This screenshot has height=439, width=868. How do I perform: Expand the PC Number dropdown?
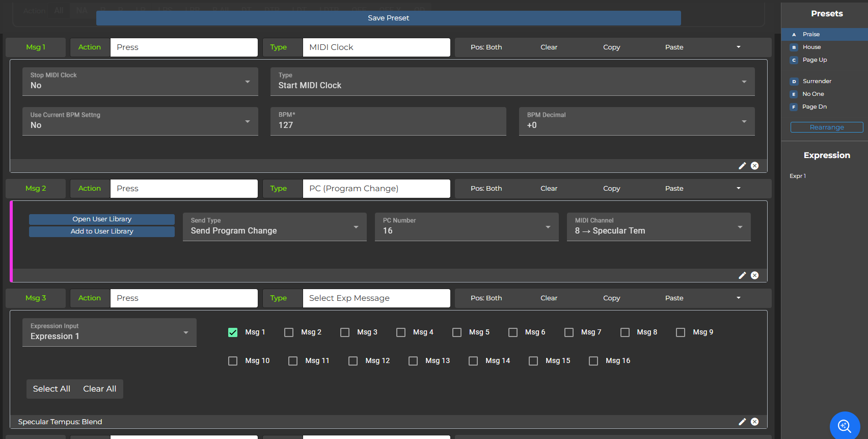pyautogui.click(x=466, y=227)
